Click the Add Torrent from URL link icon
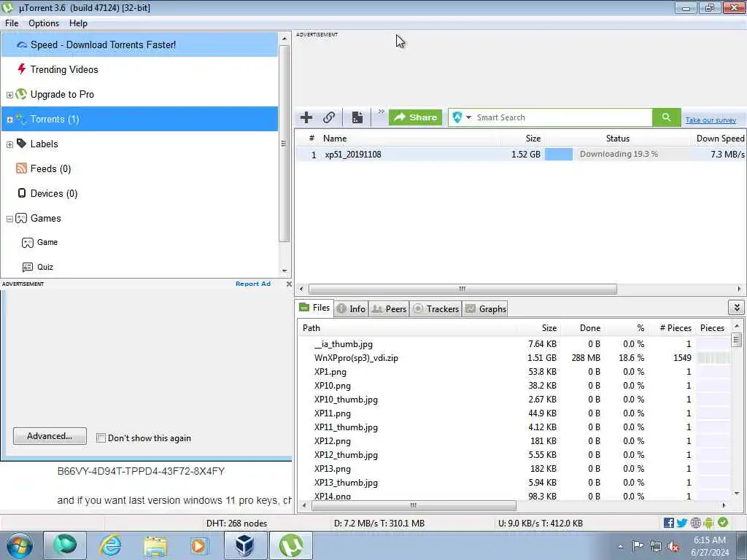This screenshot has height=560, width=747. [x=329, y=117]
